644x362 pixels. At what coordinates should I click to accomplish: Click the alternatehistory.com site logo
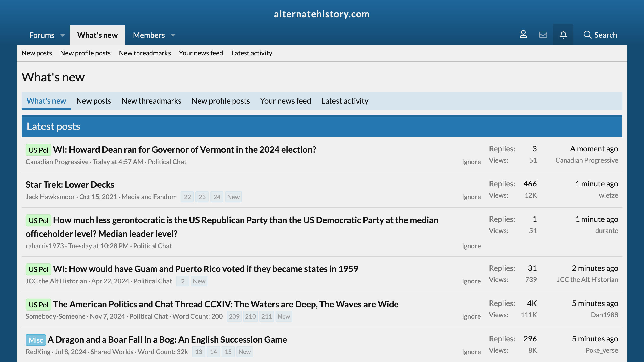[322, 14]
